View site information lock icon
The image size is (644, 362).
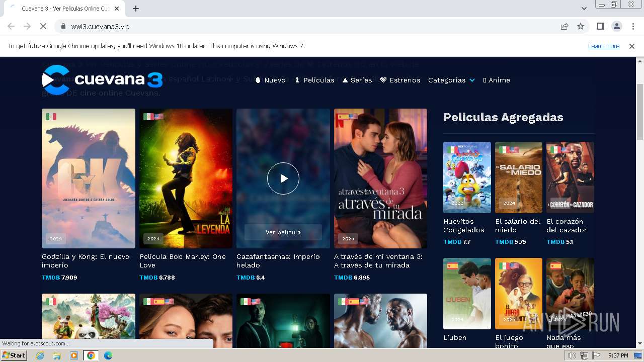[x=63, y=27]
